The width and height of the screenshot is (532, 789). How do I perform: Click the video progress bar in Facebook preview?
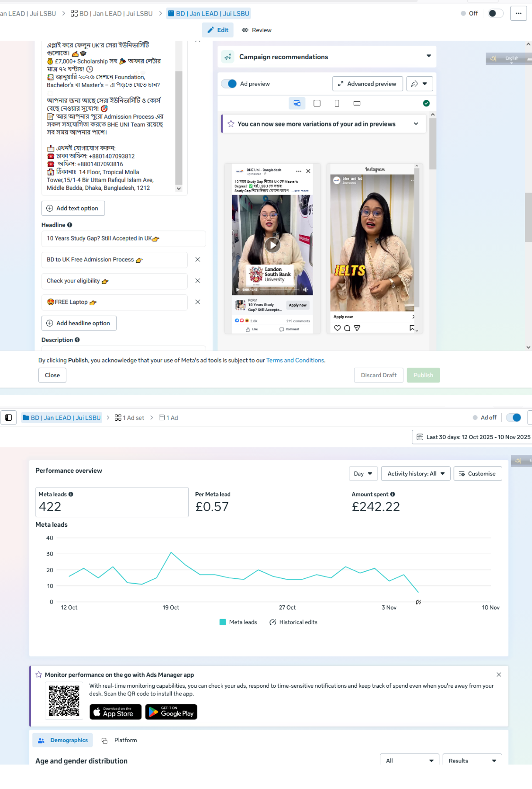280,290
